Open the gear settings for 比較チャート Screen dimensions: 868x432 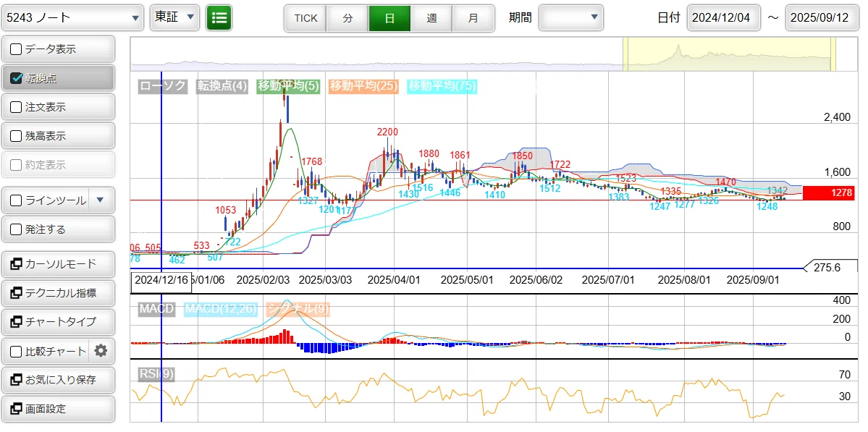coord(100,351)
